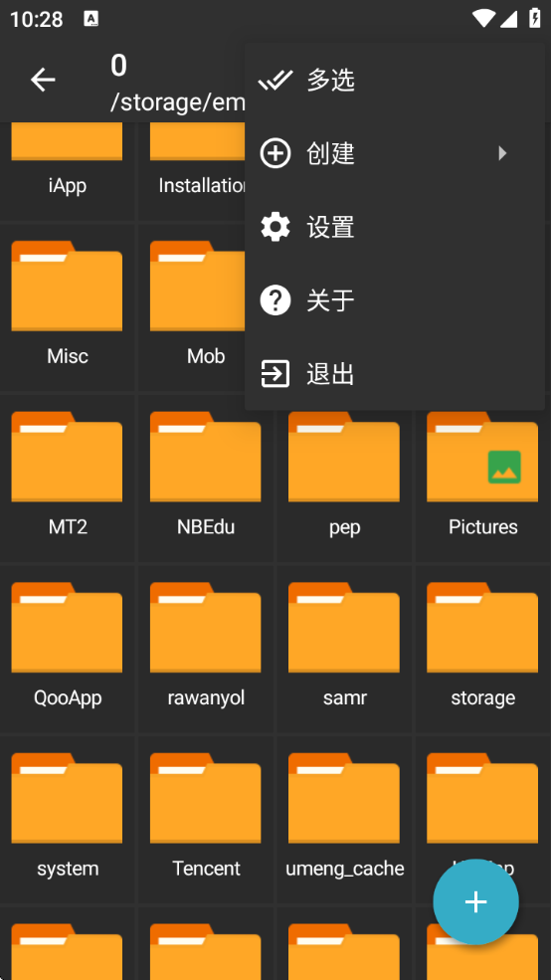Click the exit-arrow 退出 icon
551x980 pixels.
point(275,374)
